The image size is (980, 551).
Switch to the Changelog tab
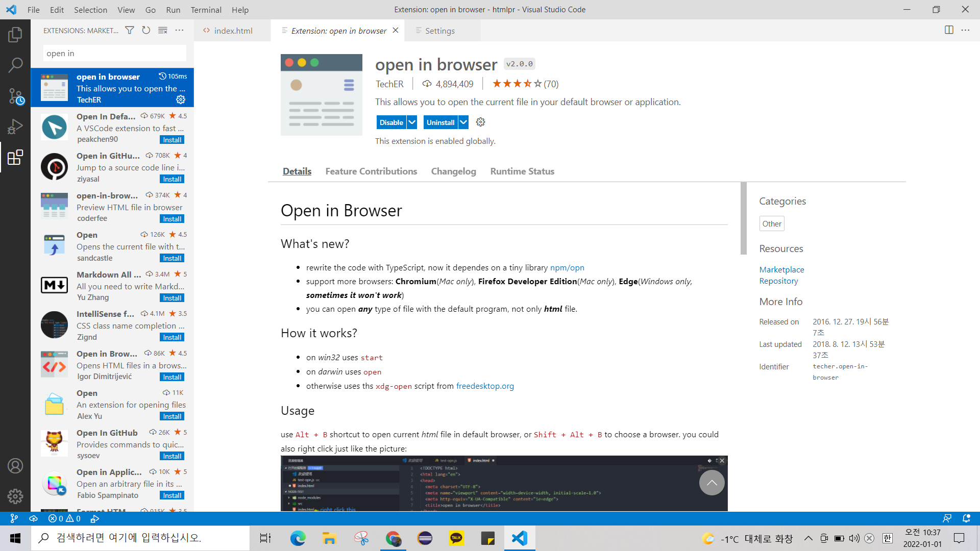[x=453, y=171]
